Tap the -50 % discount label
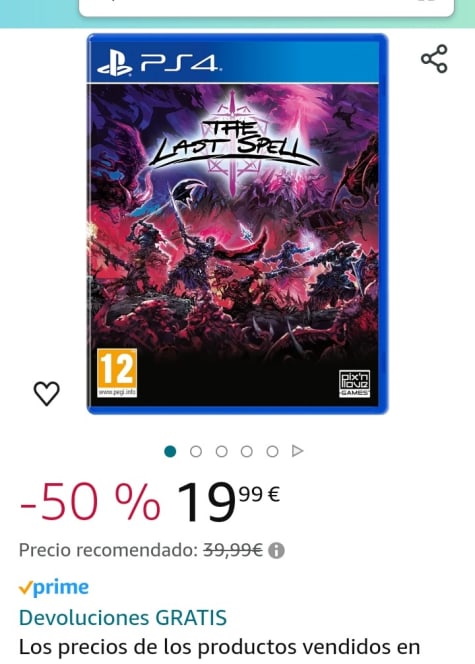This screenshot has height=664, width=475. (90, 502)
